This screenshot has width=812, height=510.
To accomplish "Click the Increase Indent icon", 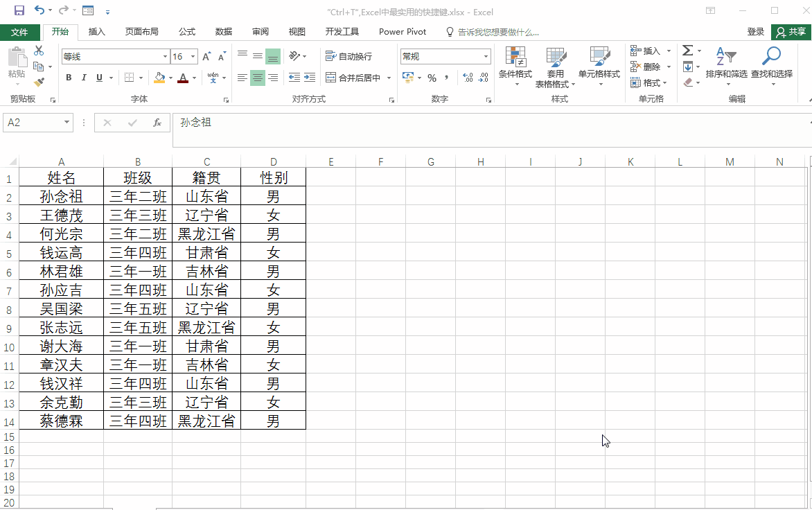I will pos(310,78).
